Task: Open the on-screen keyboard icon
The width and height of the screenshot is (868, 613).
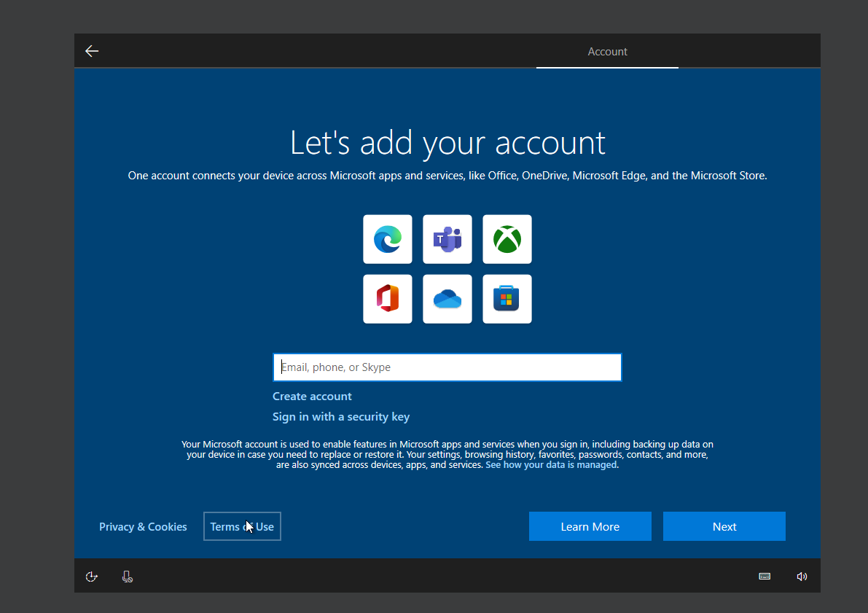Action: [765, 577]
